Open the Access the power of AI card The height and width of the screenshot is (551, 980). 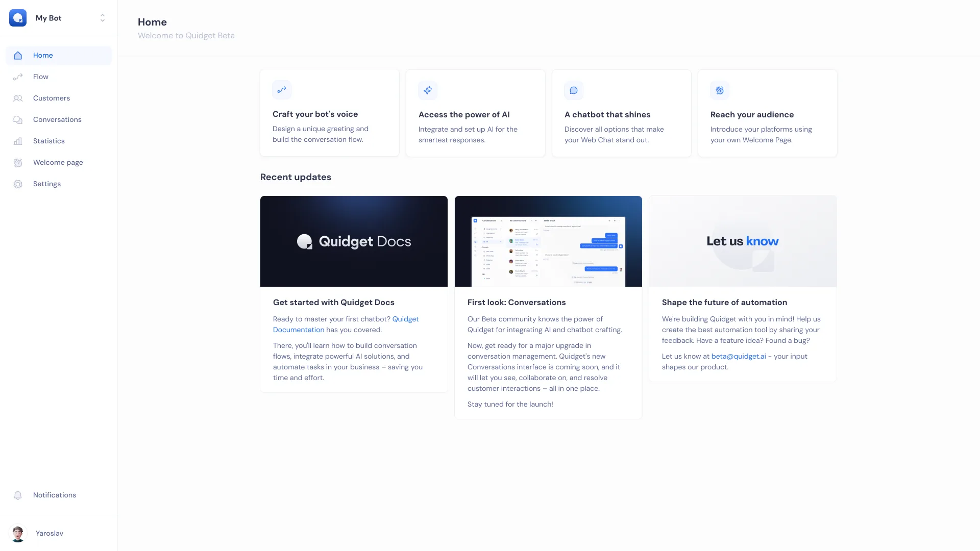(x=475, y=113)
